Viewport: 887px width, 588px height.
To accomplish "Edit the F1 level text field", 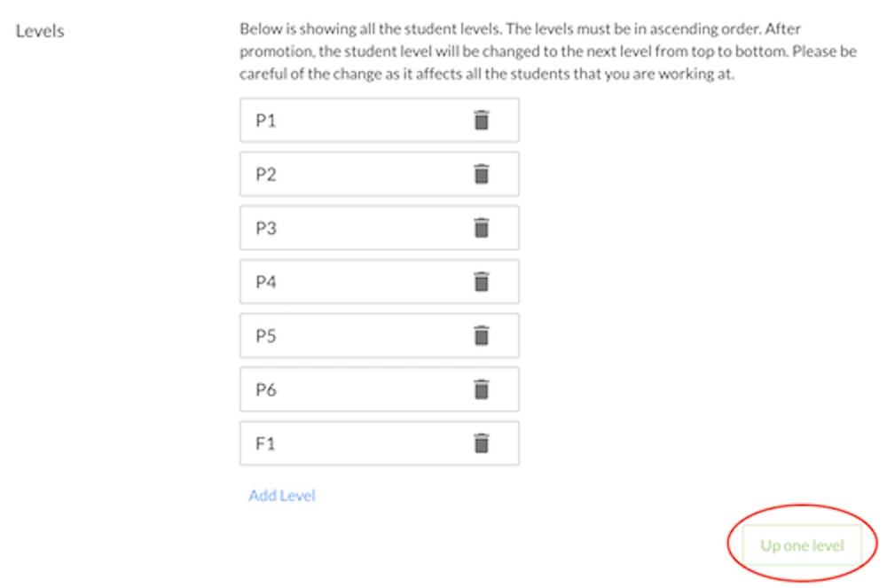I will [x=379, y=443].
